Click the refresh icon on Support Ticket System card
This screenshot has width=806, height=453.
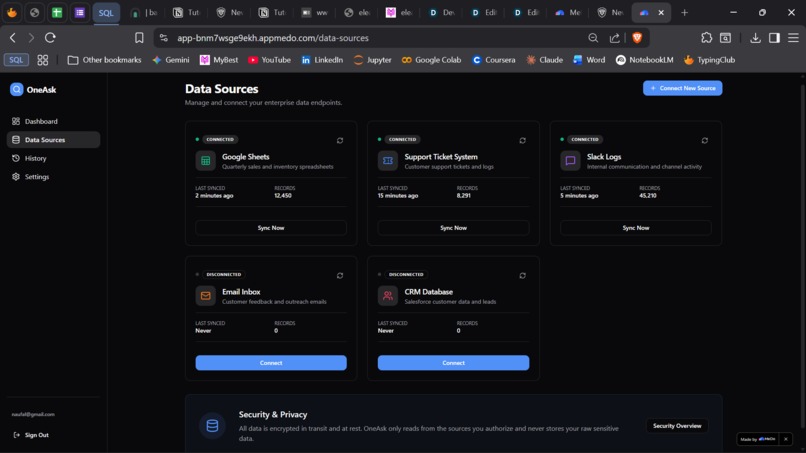(x=522, y=140)
